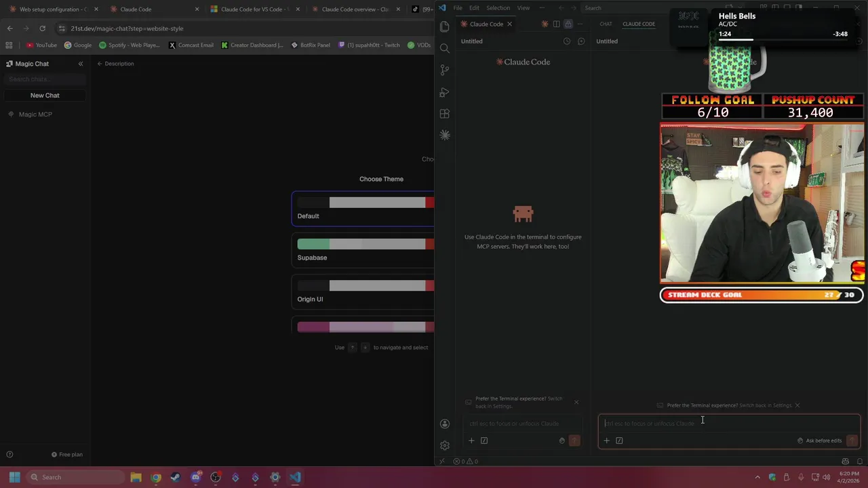
Task: Open the Accounts icon in VS Code
Action: tap(445, 424)
